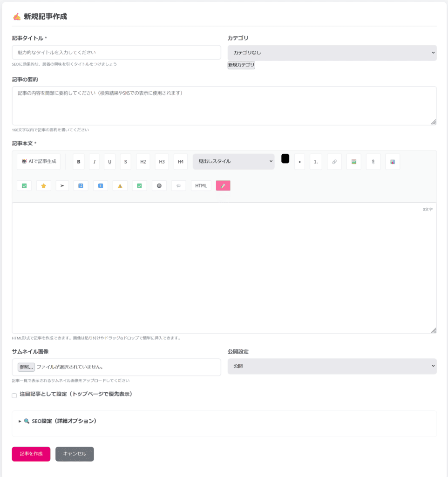
Task: Click the pink pencil icon button
Action: [223, 185]
